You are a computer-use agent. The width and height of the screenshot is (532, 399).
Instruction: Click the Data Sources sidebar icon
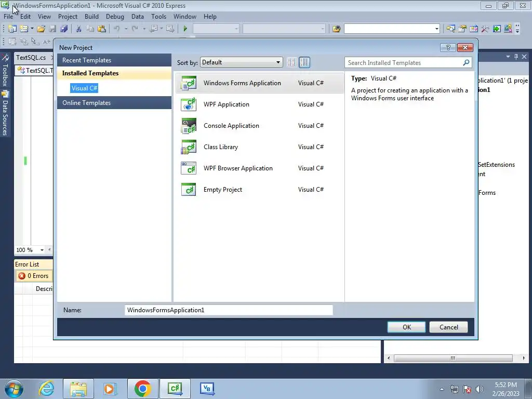tap(5, 94)
